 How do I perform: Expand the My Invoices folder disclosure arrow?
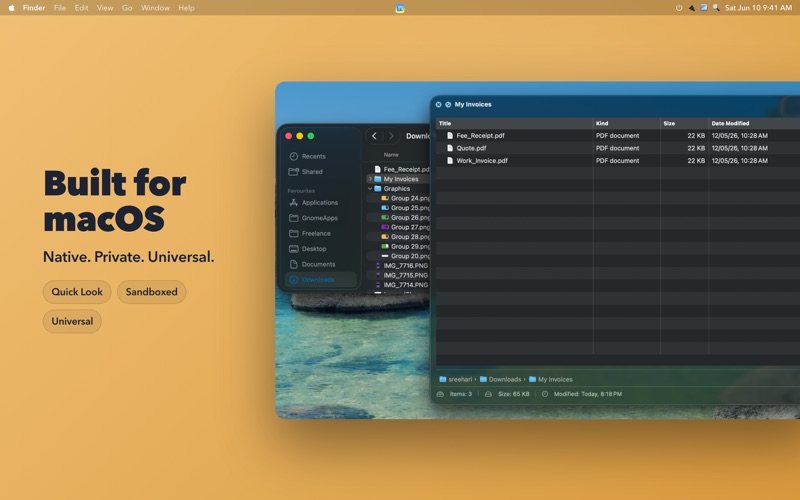(370, 179)
